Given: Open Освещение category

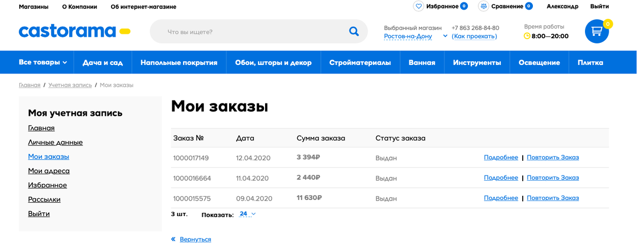Looking at the screenshot, I should (539, 63).
